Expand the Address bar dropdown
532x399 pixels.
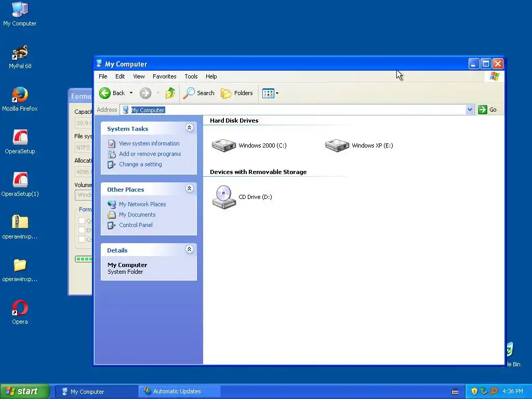coord(470,110)
